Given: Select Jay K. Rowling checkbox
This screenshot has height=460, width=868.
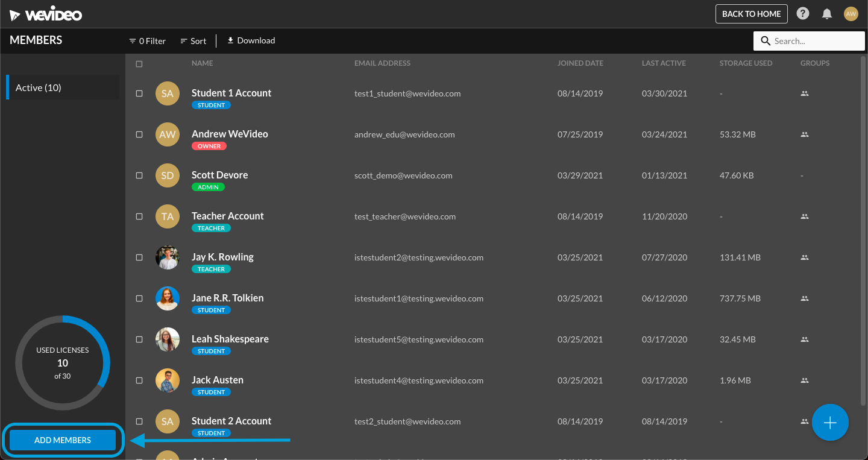Looking at the screenshot, I should coord(139,257).
